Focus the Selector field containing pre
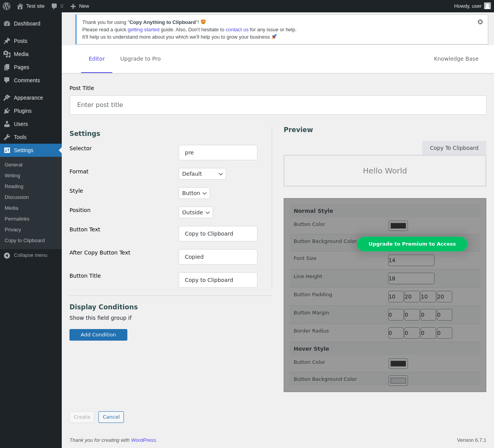The width and height of the screenshot is (494, 448). pyautogui.click(x=218, y=153)
